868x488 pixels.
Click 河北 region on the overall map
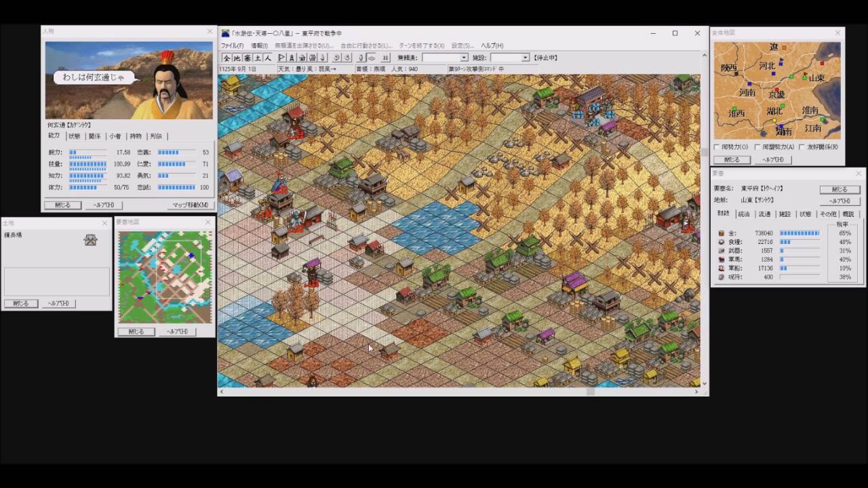click(766, 66)
